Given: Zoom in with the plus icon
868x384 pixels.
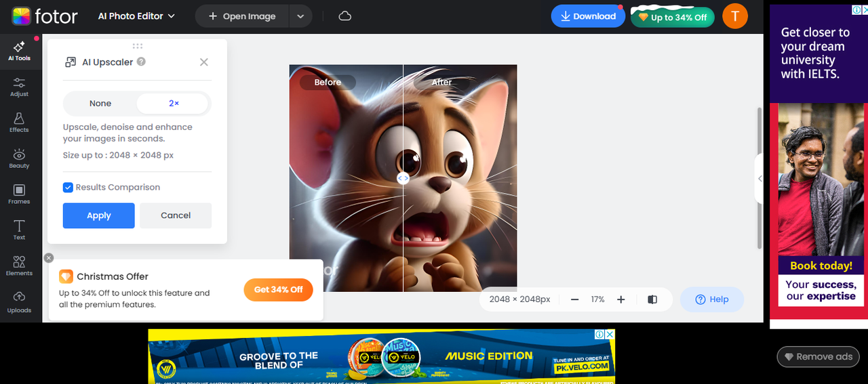Looking at the screenshot, I should [x=620, y=299].
